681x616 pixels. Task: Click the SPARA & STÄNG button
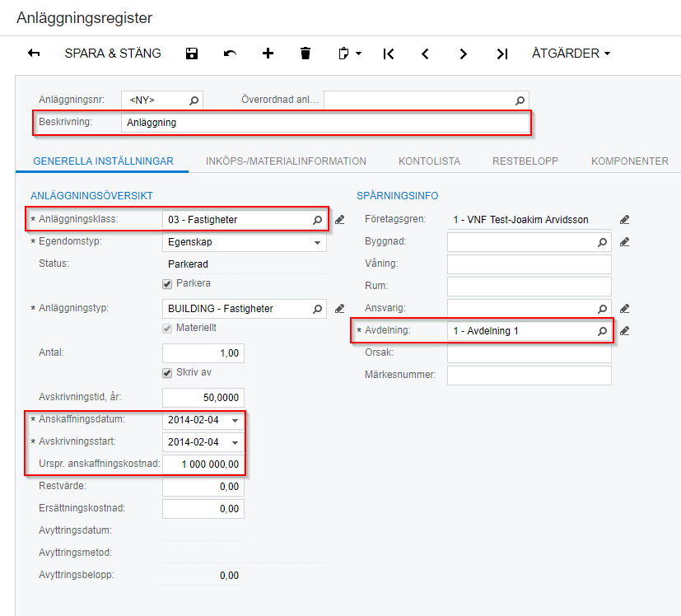(x=113, y=54)
